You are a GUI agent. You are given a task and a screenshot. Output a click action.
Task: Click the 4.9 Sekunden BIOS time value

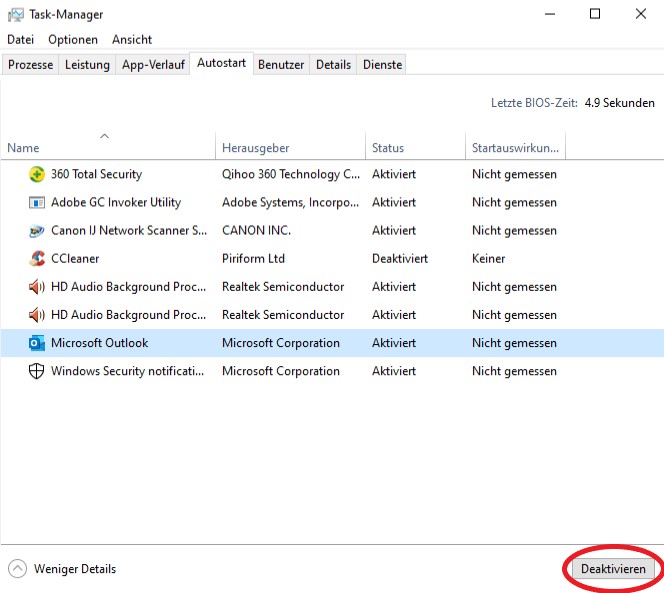tap(620, 103)
